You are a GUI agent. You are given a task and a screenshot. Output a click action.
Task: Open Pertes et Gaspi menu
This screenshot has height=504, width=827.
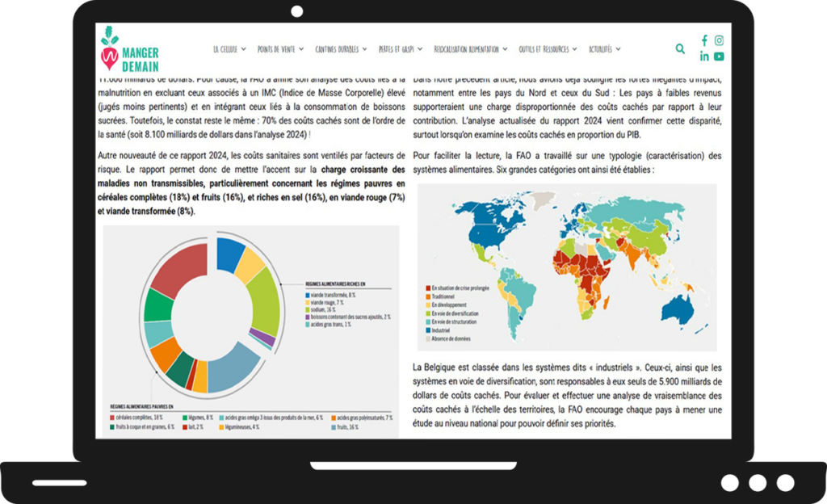400,49
